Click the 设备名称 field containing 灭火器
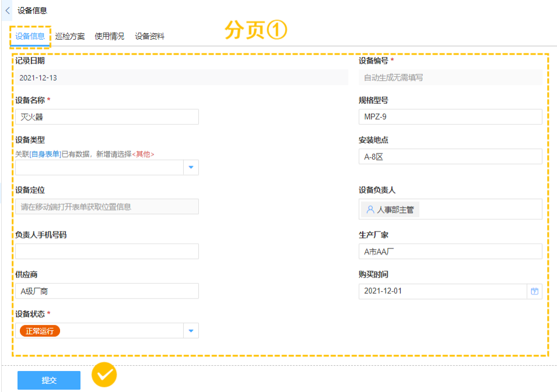 107,117
